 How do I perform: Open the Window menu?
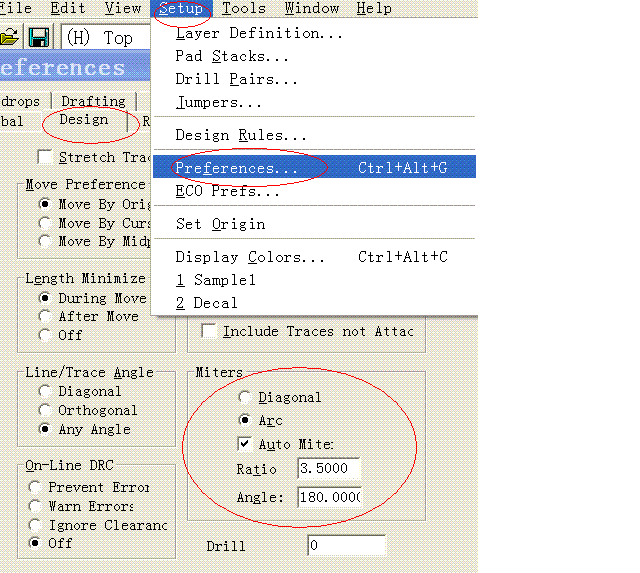pyautogui.click(x=312, y=8)
